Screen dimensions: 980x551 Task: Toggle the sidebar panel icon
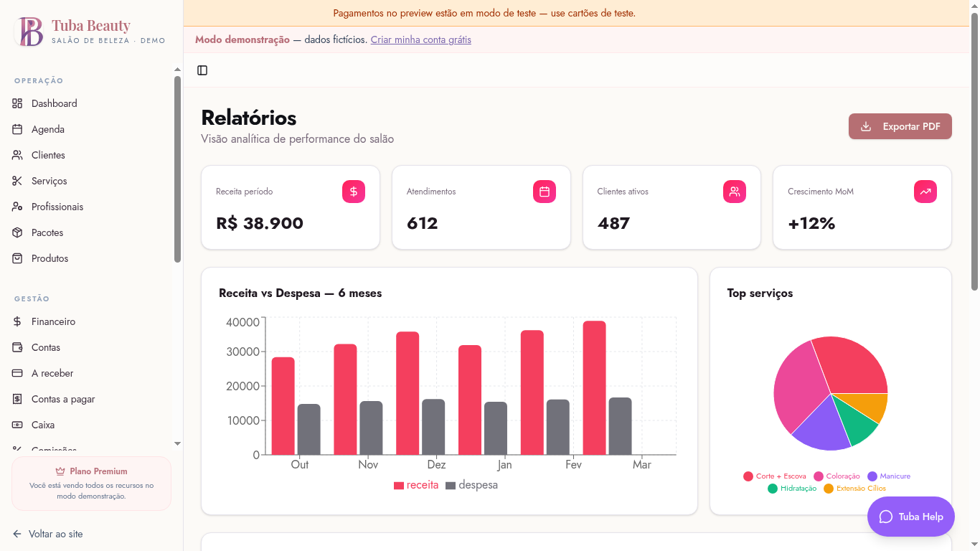[x=202, y=70]
